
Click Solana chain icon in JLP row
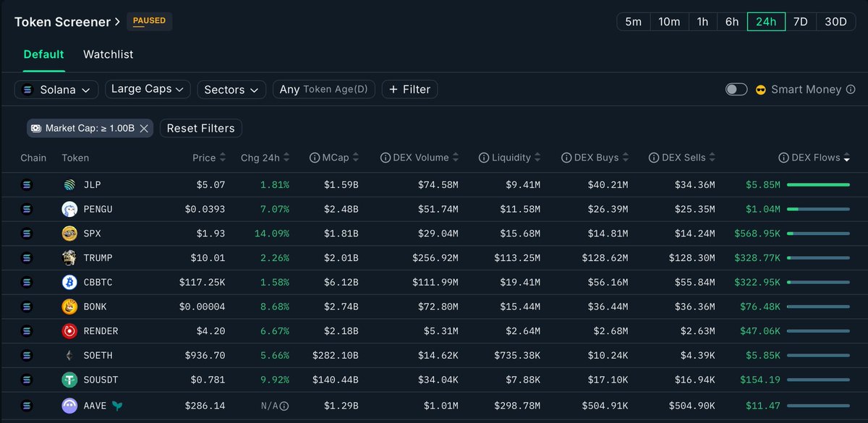tap(27, 185)
